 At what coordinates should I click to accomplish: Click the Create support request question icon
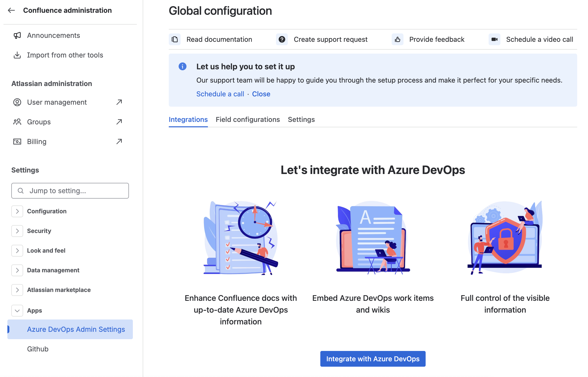click(282, 39)
